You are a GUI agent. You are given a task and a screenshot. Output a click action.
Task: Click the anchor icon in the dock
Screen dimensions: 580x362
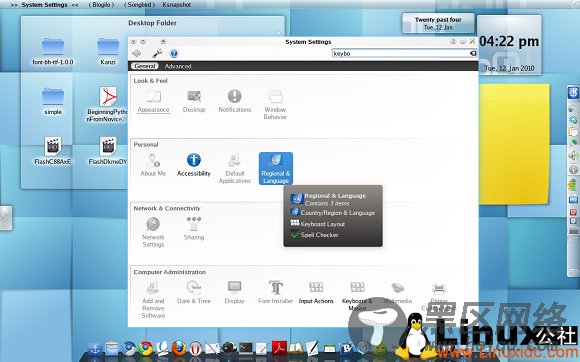pyautogui.click(x=95, y=348)
